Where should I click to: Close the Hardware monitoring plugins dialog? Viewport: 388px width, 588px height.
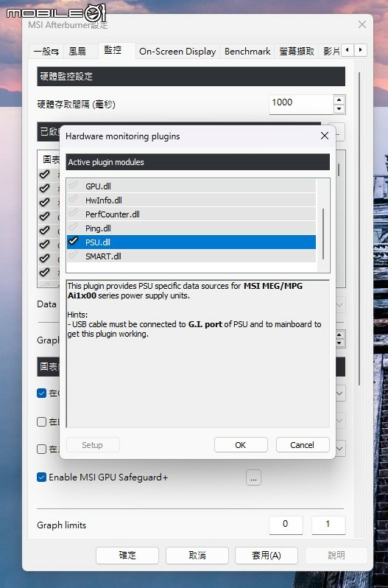(x=325, y=136)
